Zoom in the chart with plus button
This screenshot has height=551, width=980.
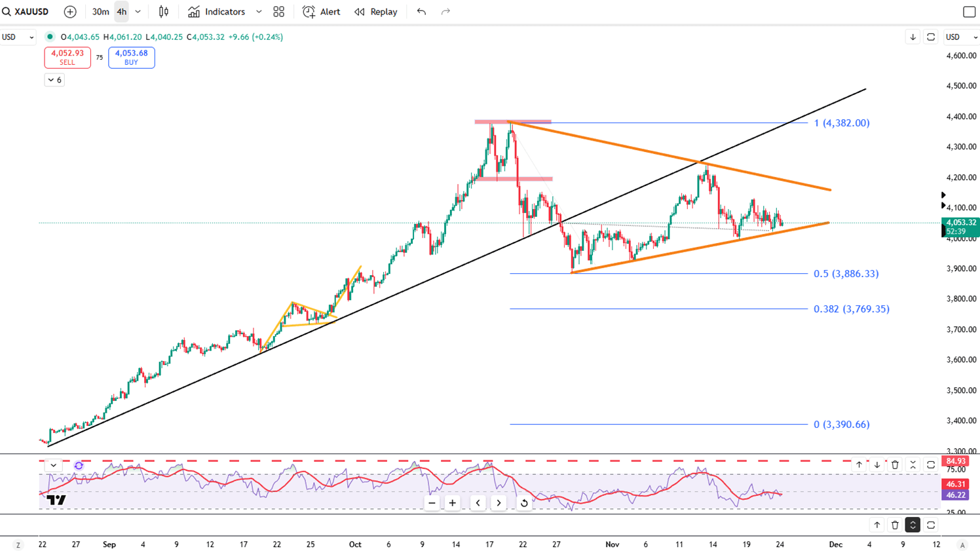click(x=453, y=503)
